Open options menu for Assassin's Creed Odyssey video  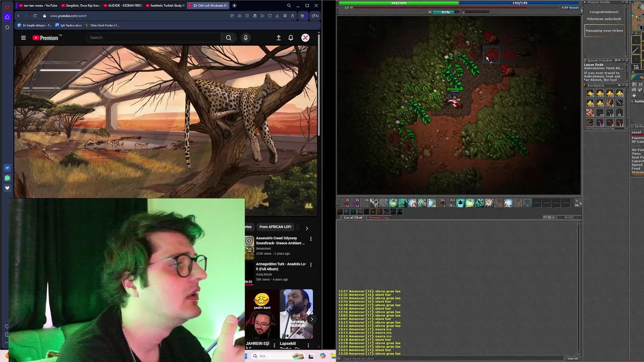coord(310,239)
